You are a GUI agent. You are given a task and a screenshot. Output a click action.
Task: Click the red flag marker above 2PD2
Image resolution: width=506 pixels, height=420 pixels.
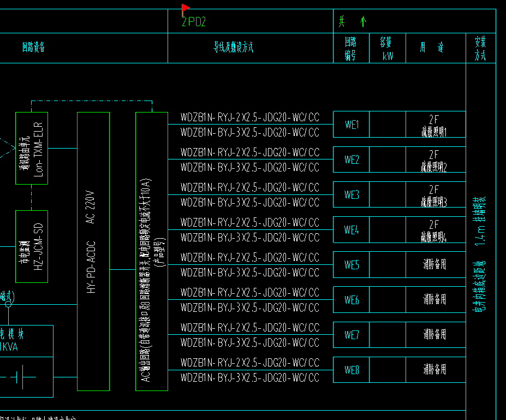pyautogui.click(x=185, y=10)
